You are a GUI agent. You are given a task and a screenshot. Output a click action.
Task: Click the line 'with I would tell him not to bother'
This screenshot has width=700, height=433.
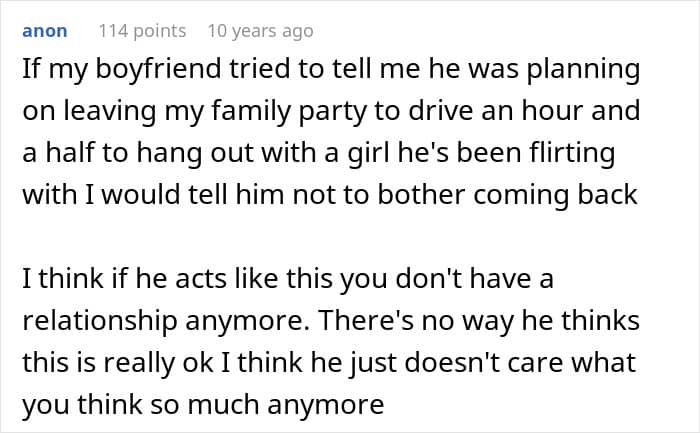tap(330, 194)
